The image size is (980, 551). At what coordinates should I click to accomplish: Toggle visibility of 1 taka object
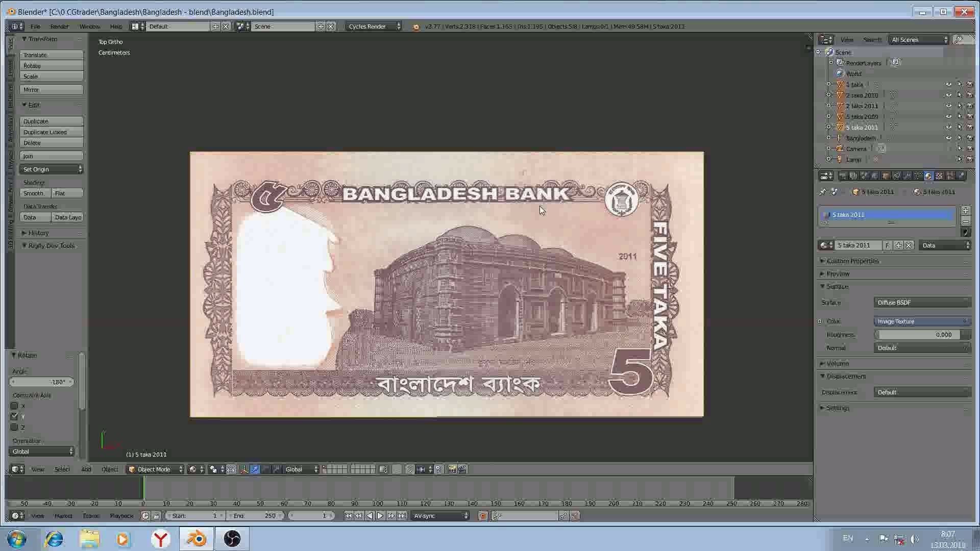948,84
